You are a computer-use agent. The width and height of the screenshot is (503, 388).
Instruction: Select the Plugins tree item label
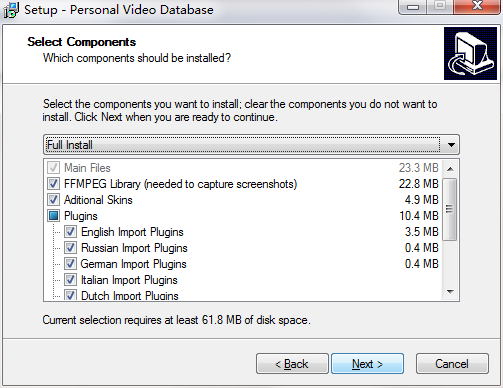tap(81, 216)
